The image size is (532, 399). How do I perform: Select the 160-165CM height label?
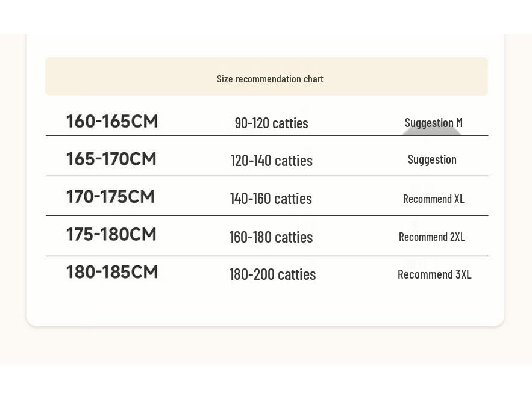112,122
